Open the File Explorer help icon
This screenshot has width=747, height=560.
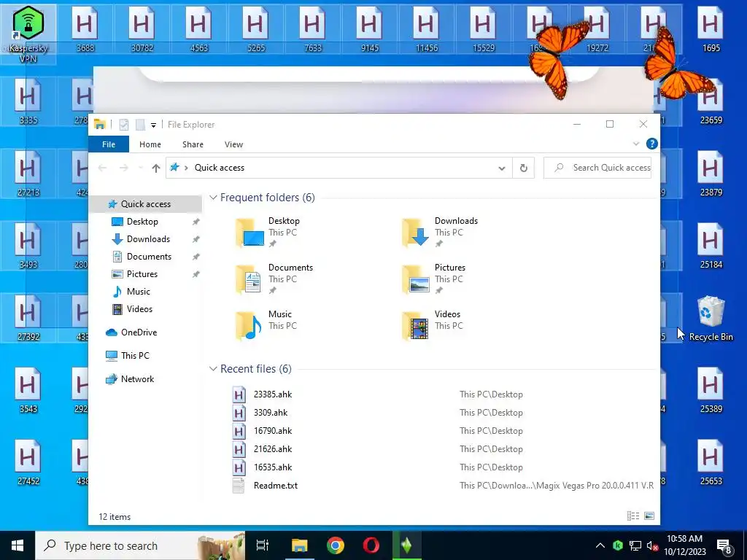click(x=651, y=144)
